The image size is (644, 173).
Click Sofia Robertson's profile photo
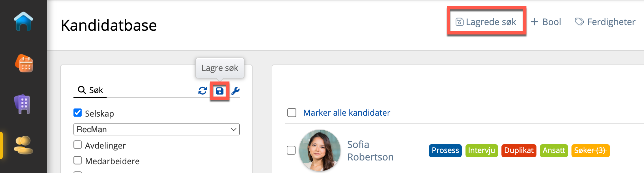pos(319,150)
